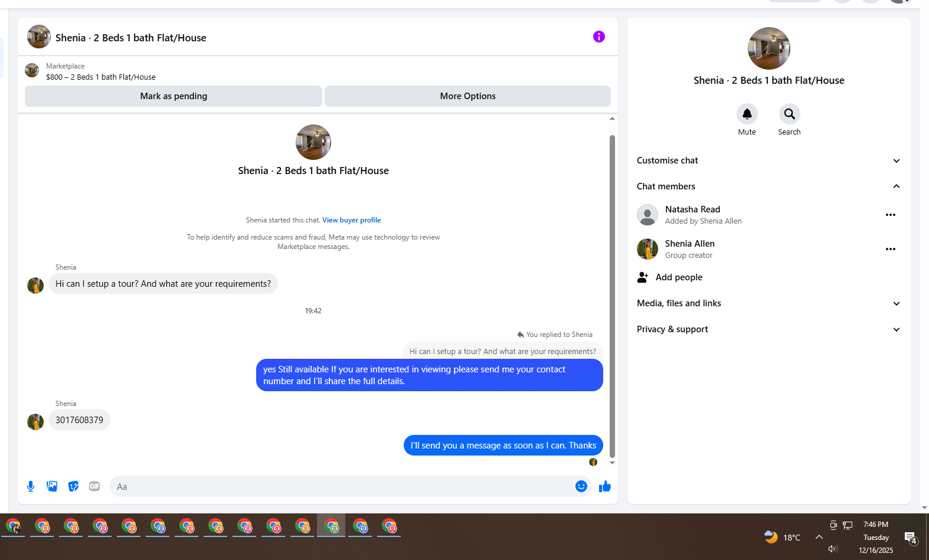Viewport: 929px width, 560px height.
Task: Open emoji picker in message box
Action: pos(581,486)
